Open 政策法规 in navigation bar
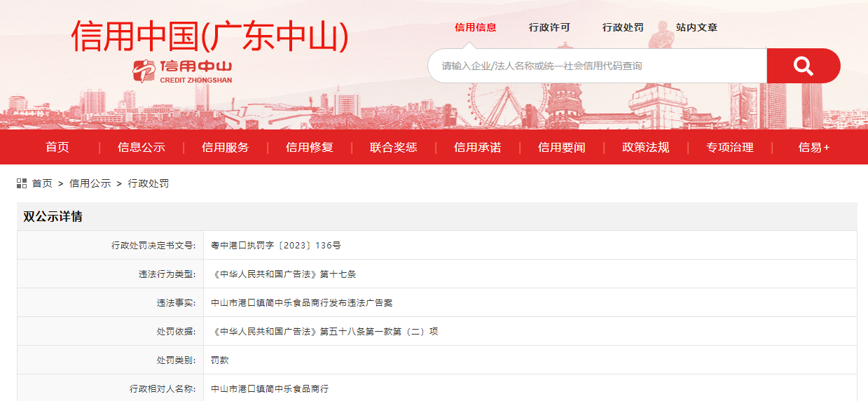This screenshot has height=401, width=868. coord(646,147)
